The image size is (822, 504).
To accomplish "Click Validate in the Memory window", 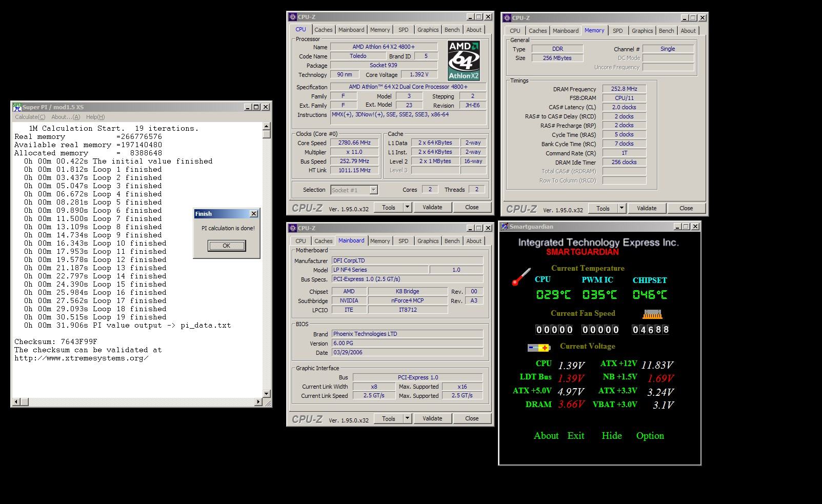I will tap(647, 208).
